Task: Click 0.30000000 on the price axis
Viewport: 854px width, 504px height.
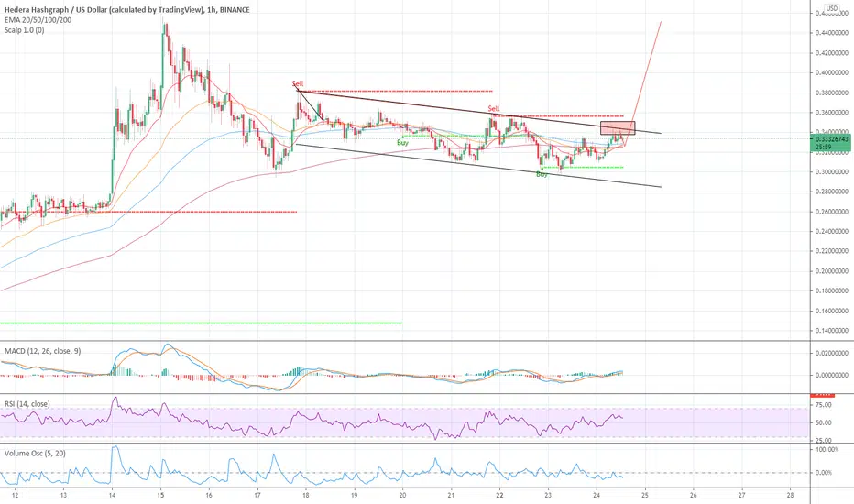Action: (832, 172)
